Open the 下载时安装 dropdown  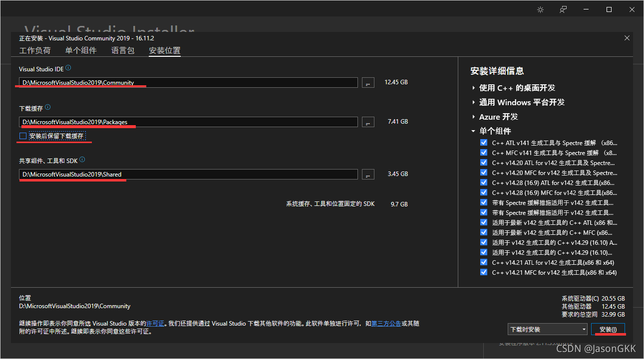tap(548, 329)
